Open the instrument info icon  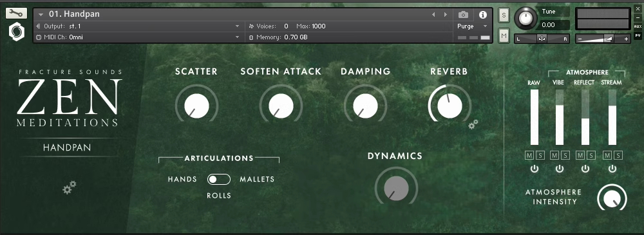(x=483, y=15)
